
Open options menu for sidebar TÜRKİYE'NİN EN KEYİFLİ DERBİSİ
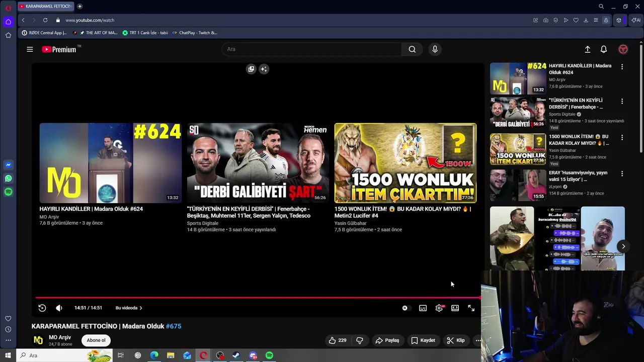pos(622,101)
